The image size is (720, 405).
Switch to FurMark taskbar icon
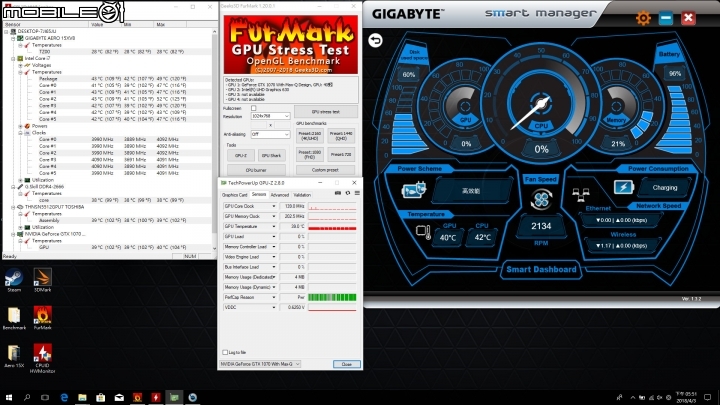[x=137, y=397]
